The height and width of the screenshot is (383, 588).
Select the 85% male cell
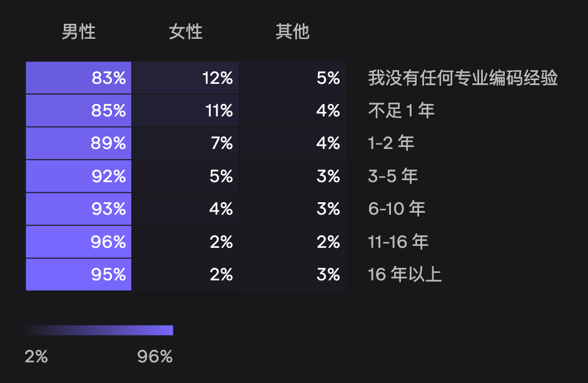[x=78, y=110]
